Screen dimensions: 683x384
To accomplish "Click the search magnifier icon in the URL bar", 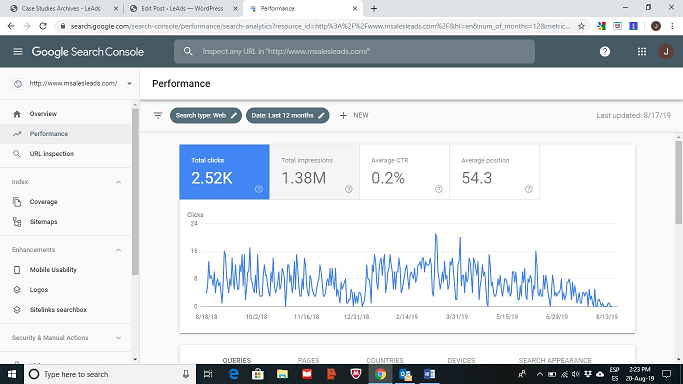I will [x=188, y=51].
